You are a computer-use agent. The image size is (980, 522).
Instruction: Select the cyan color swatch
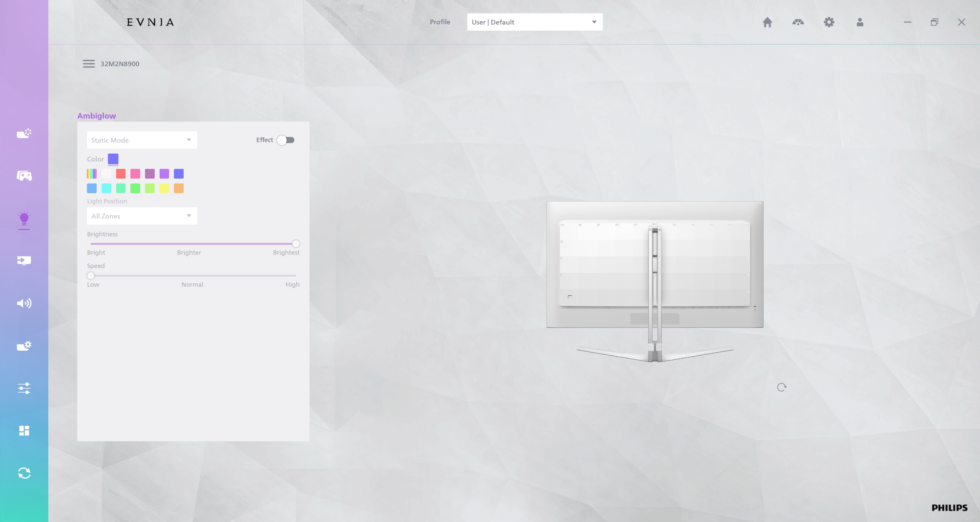click(106, 188)
